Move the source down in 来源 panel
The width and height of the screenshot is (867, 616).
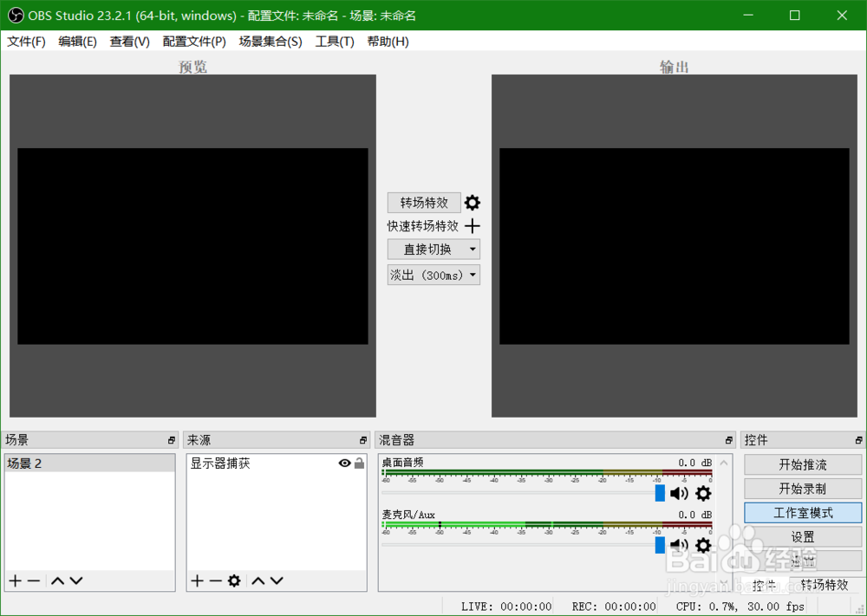click(x=277, y=580)
